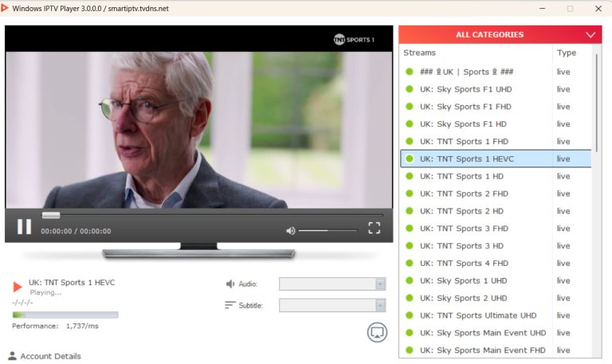Adjust the volume slider
612x364 pixels.
328,230
